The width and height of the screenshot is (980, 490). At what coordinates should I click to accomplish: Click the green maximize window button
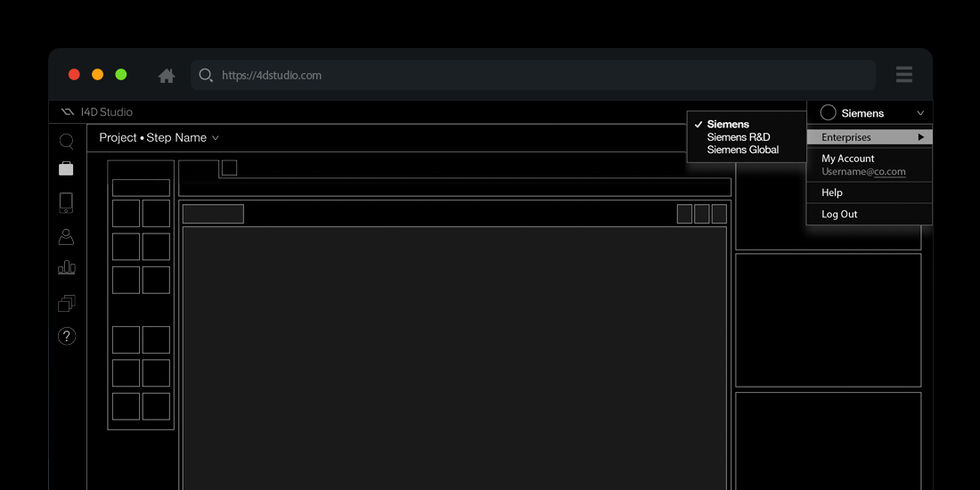point(121,74)
